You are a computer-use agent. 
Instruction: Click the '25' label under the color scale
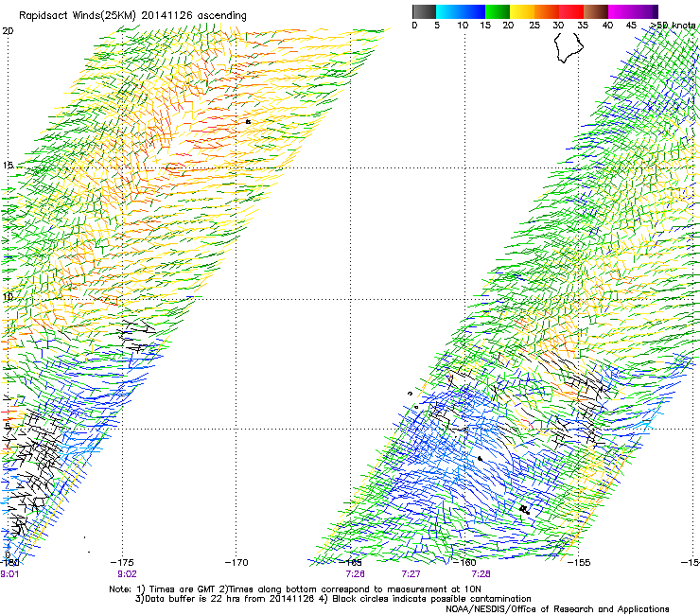pyautogui.click(x=534, y=26)
